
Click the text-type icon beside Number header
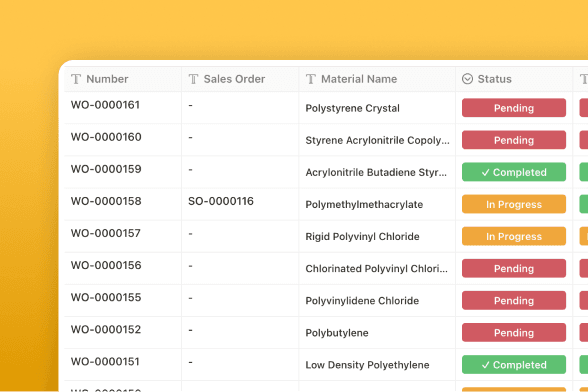pyautogui.click(x=76, y=79)
